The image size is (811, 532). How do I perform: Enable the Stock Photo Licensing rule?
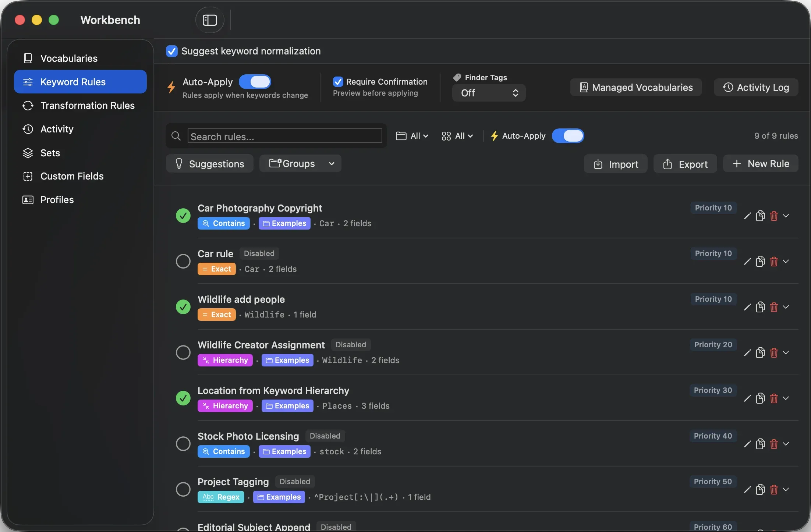coord(183,444)
